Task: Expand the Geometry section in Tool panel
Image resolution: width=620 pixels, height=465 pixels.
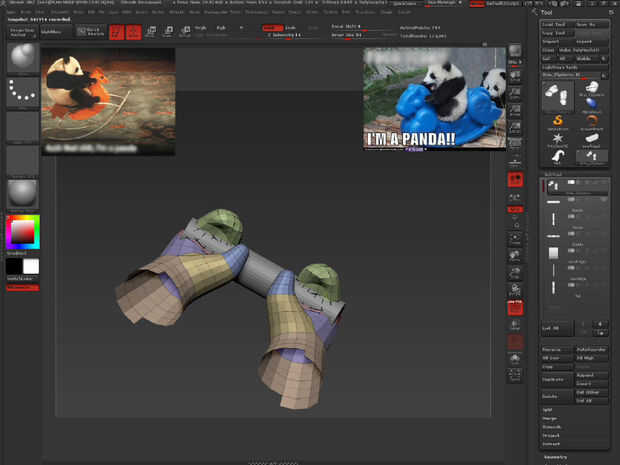Action: point(555,455)
